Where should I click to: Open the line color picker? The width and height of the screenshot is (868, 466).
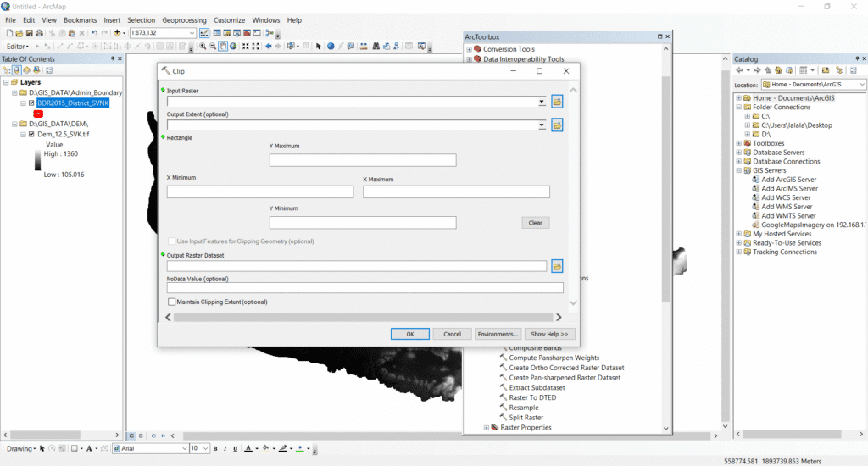point(292,449)
